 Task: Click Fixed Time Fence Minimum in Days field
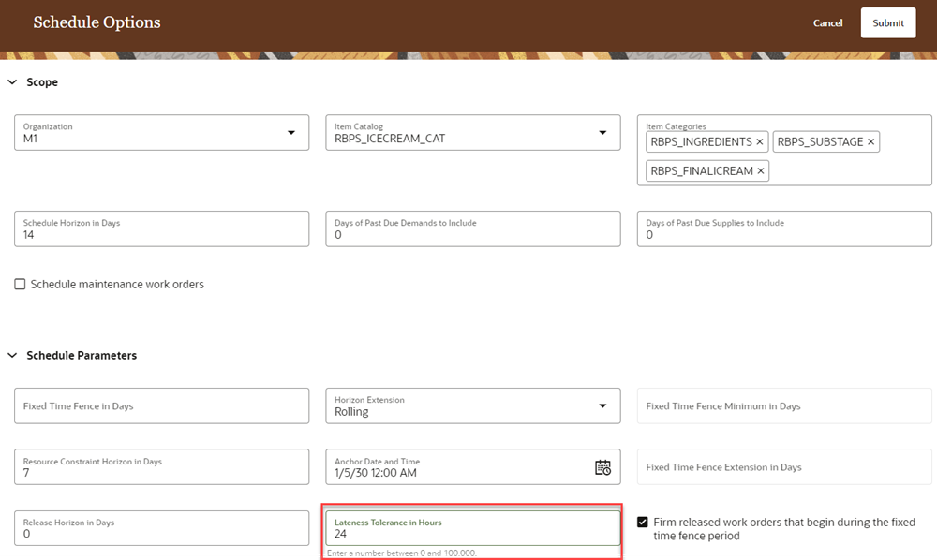[784, 406]
